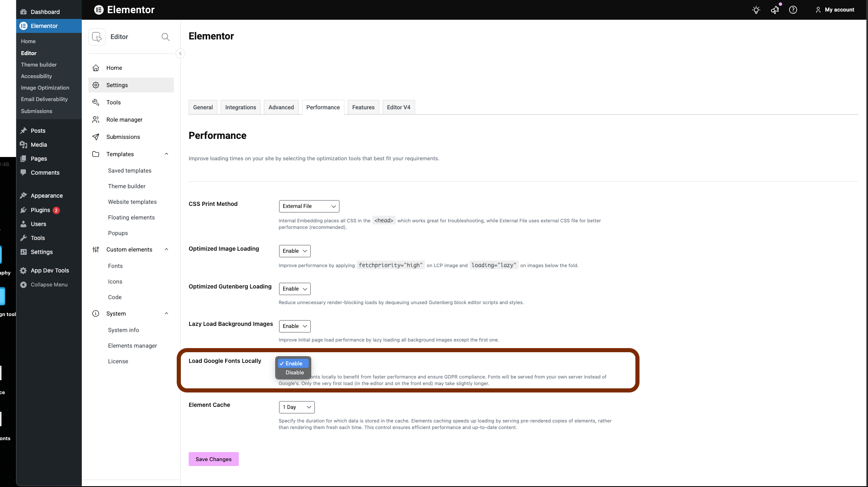Collapse the Templates section

coord(166,154)
